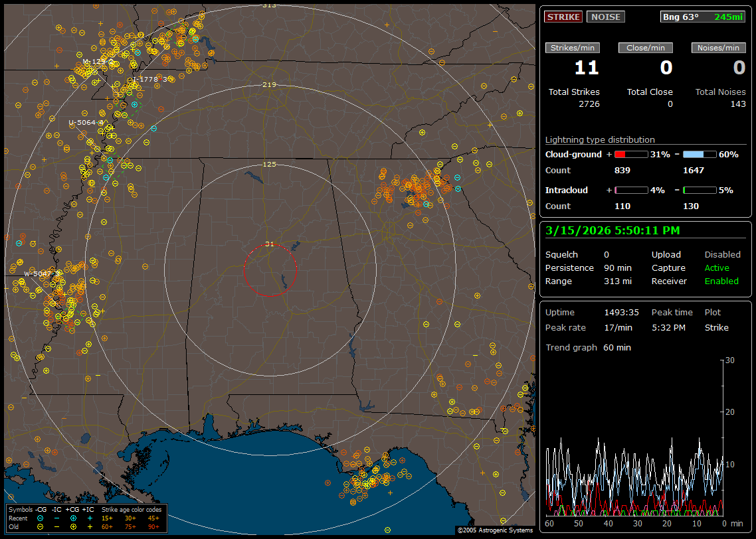Click the recent positive CG legend symbol
The width and height of the screenshot is (756, 539).
click(73, 518)
